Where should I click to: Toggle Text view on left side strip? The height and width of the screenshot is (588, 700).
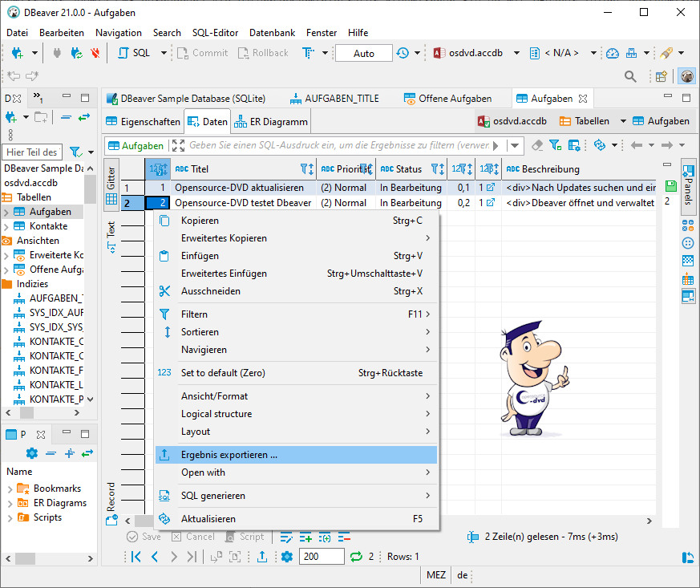pos(111,237)
